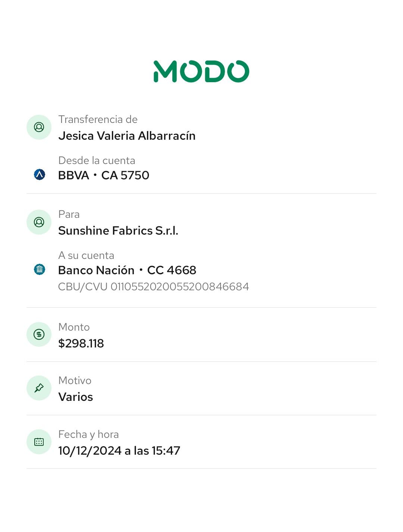
Task: Click Banco Nación CC 4668 account text
Action: (127, 270)
